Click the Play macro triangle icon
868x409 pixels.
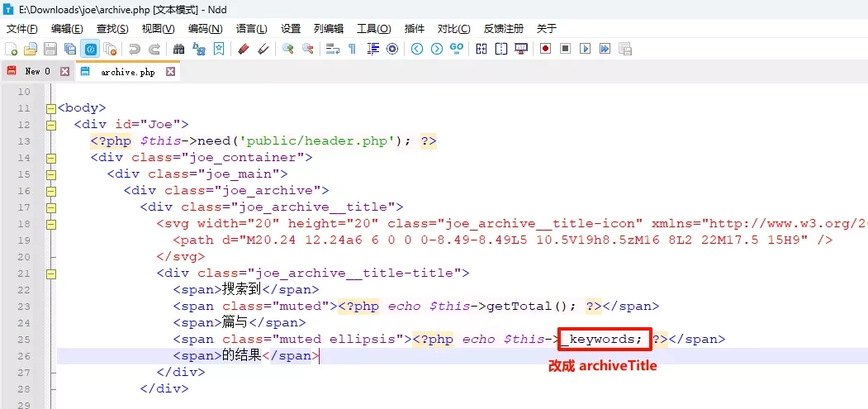pos(585,50)
